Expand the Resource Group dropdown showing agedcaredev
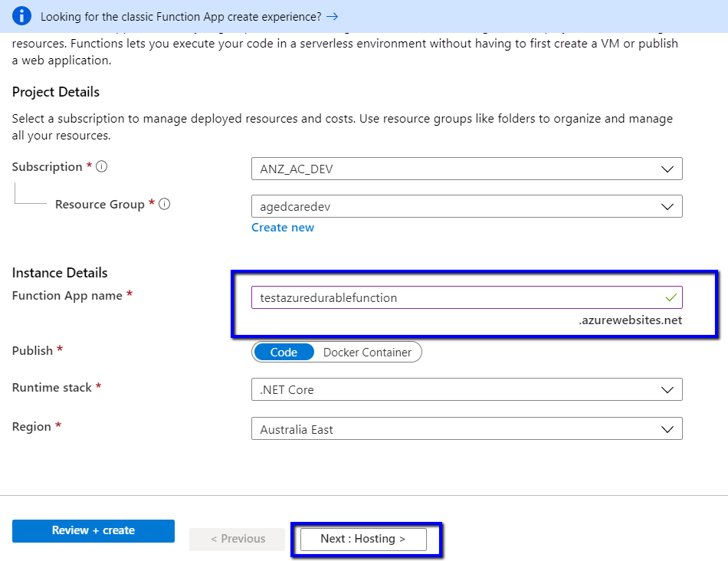This screenshot has height=561, width=728. pyautogui.click(x=466, y=206)
